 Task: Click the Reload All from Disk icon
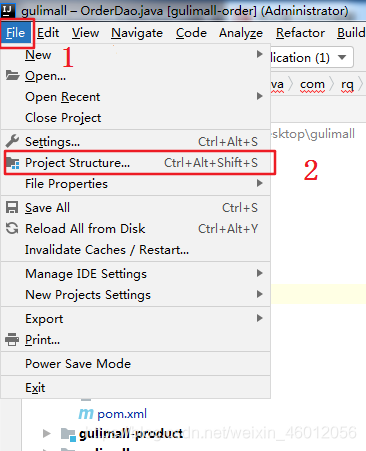(12, 229)
